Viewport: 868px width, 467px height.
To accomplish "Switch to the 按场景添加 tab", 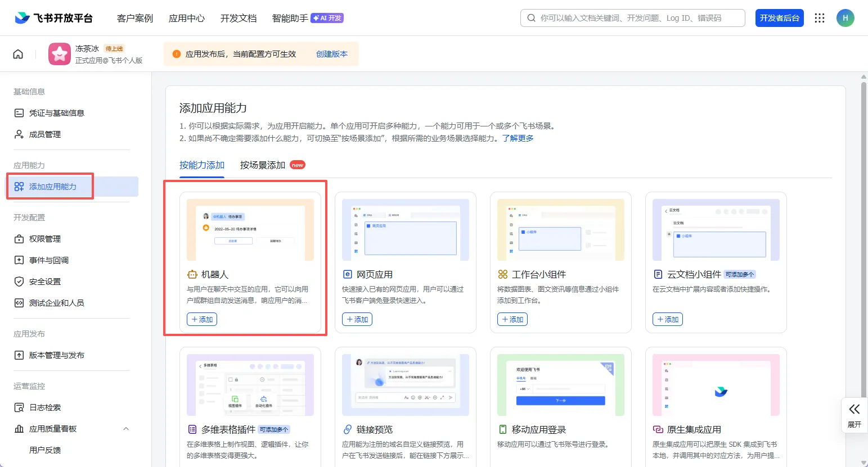I will (263, 165).
